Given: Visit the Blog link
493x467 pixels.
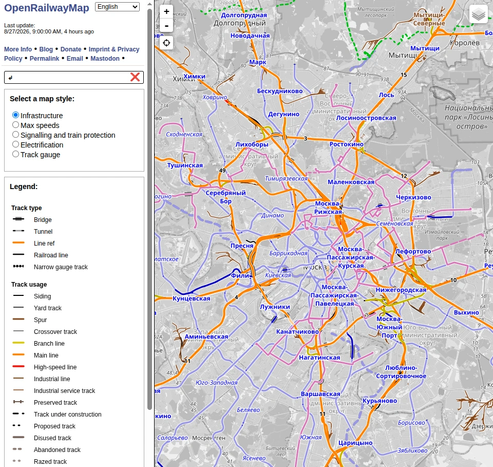Looking at the screenshot, I should pyautogui.click(x=46, y=49).
